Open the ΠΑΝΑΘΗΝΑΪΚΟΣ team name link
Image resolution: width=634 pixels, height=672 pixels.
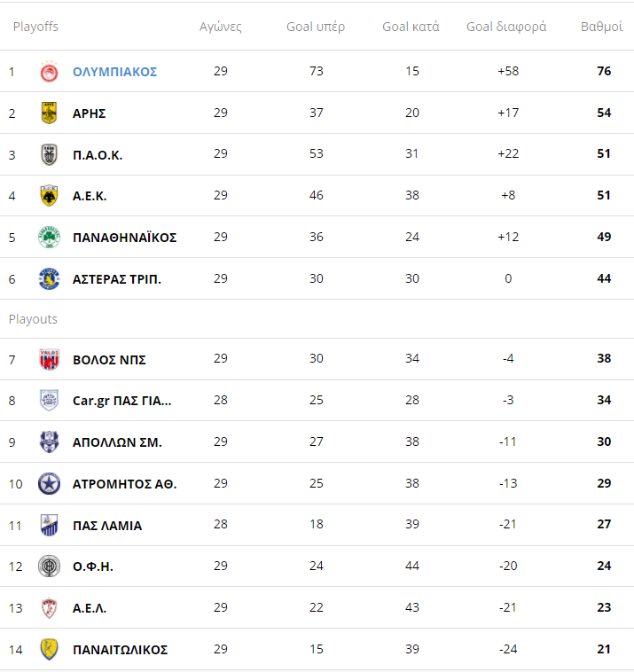click(x=124, y=238)
